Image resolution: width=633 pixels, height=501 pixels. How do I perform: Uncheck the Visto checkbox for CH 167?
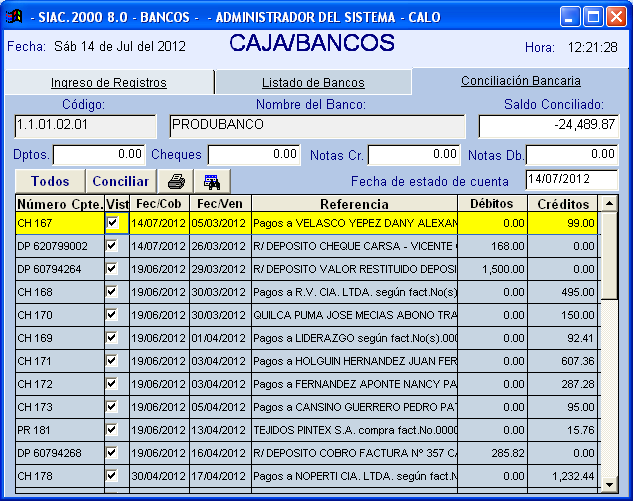tap(113, 224)
